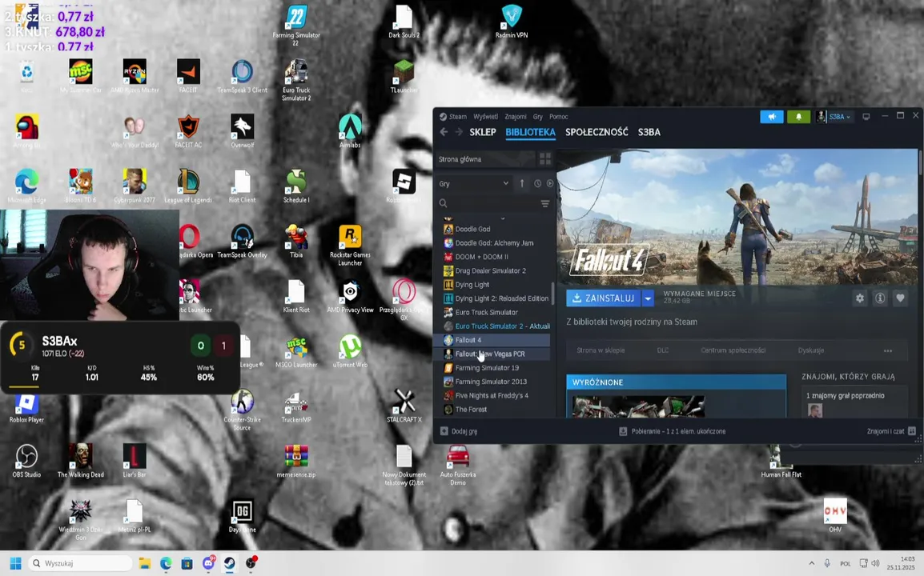Open the Pomoc menu
Screen dimensions: 924x576
pos(559,117)
